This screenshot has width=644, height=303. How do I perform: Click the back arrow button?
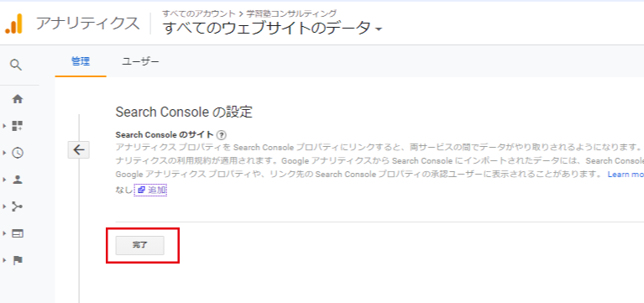pyautogui.click(x=78, y=150)
